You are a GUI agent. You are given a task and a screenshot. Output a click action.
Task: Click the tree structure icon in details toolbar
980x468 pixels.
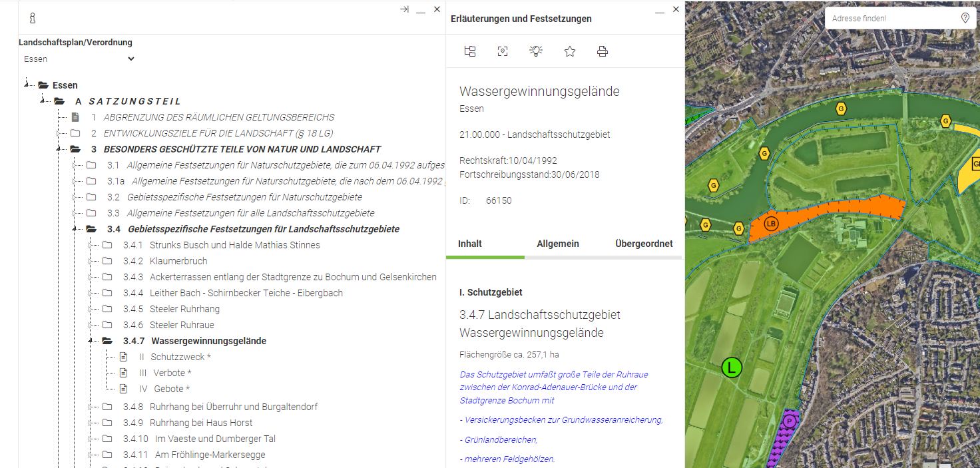pyautogui.click(x=470, y=51)
